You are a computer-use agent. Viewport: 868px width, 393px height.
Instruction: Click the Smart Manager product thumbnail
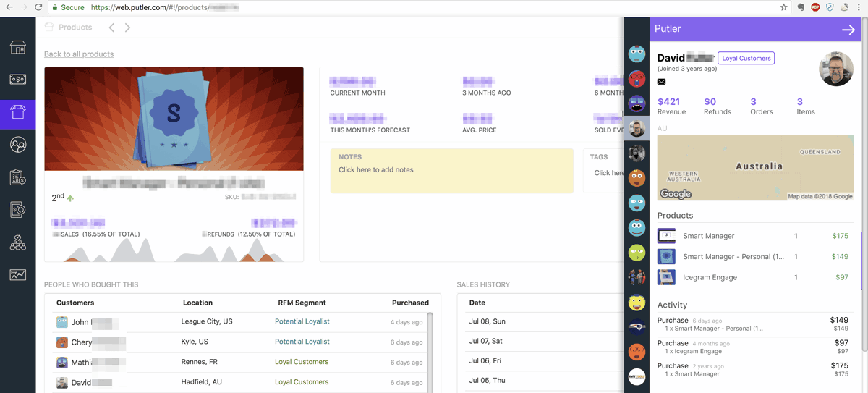[x=666, y=236]
